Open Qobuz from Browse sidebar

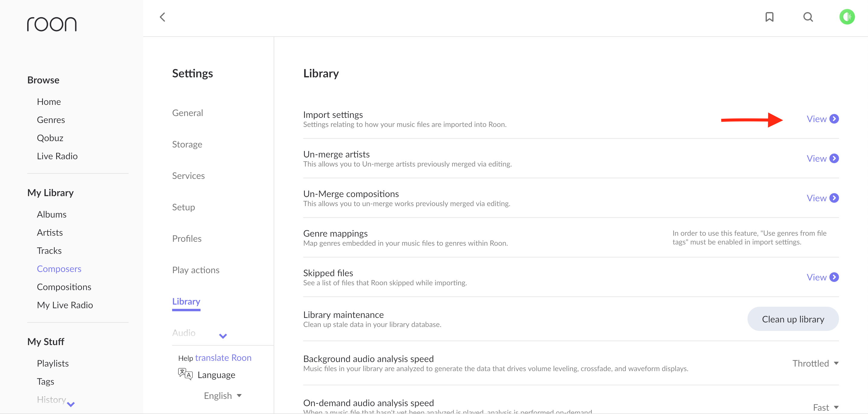click(50, 138)
